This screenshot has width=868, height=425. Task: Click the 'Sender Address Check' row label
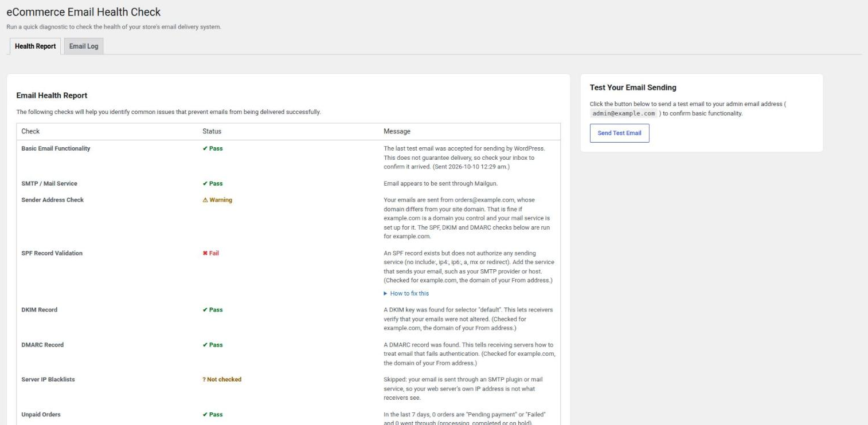click(52, 200)
